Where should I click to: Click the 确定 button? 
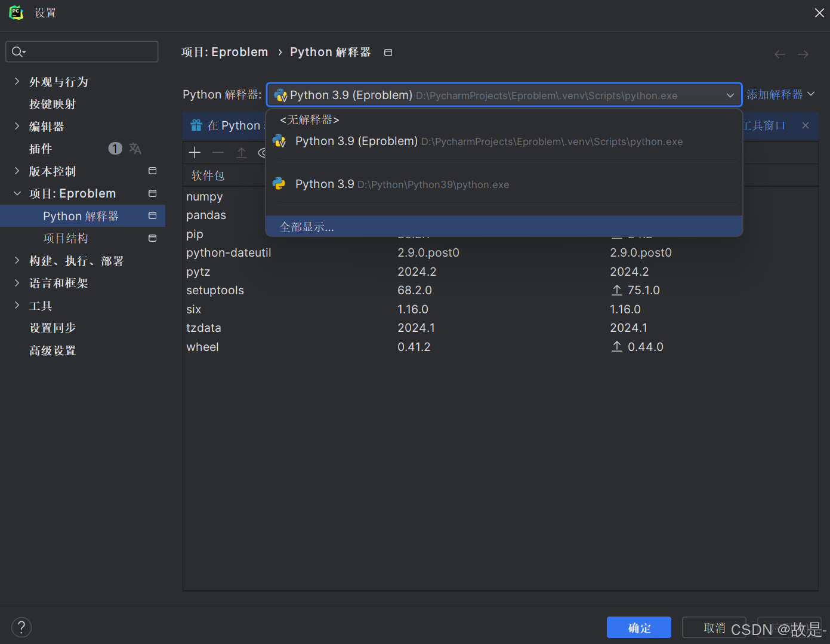[639, 628]
